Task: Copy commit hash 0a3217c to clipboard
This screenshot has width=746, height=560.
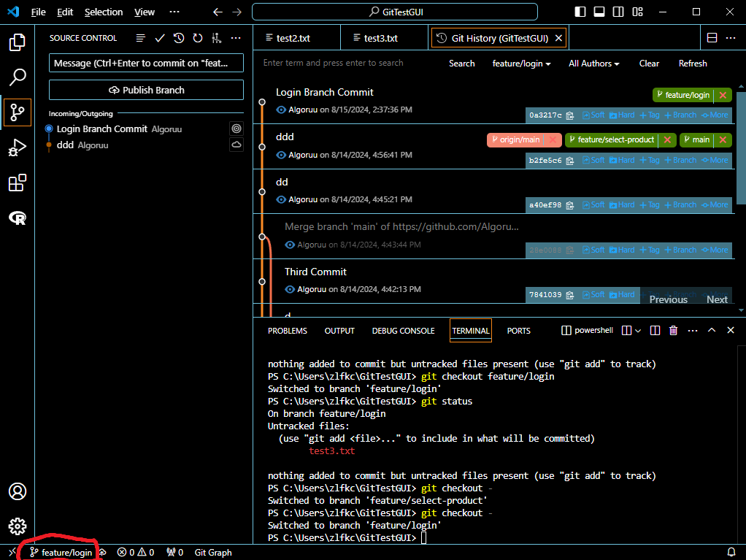Action: (570, 115)
